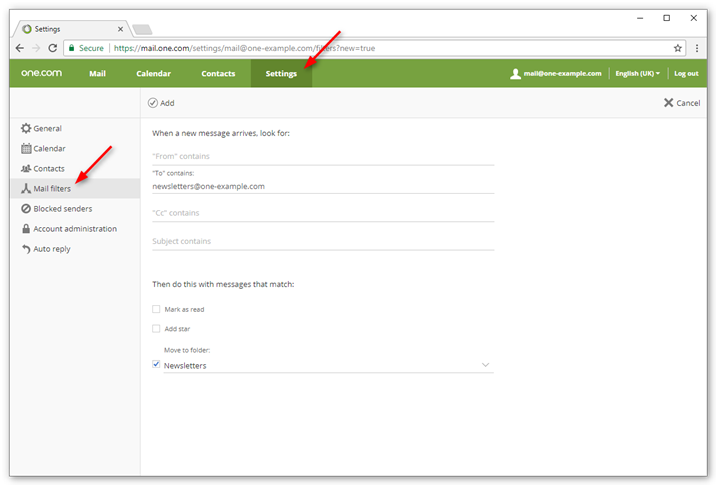Switch to the Calendar navigation tab
The height and width of the screenshot is (485, 716).
[x=153, y=74]
